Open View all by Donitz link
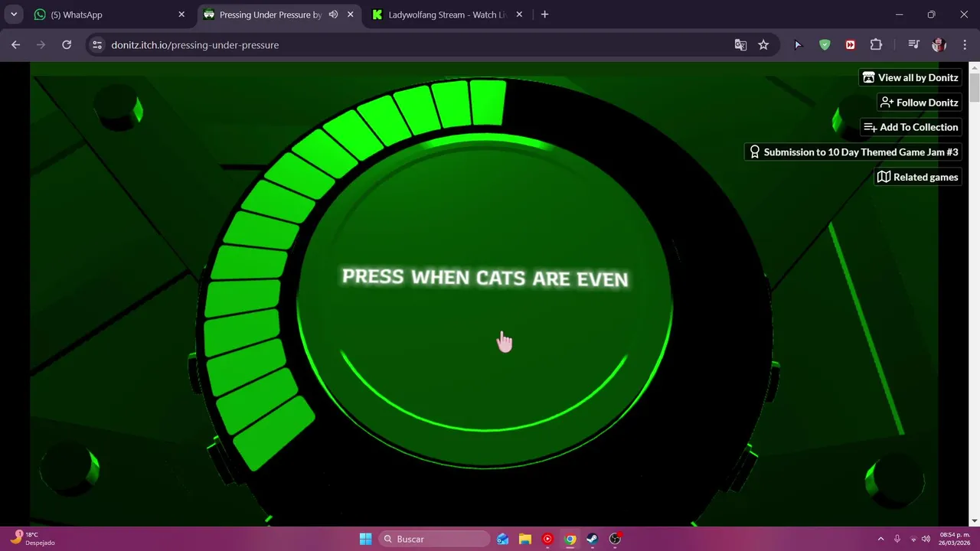The image size is (980, 551). (910, 77)
